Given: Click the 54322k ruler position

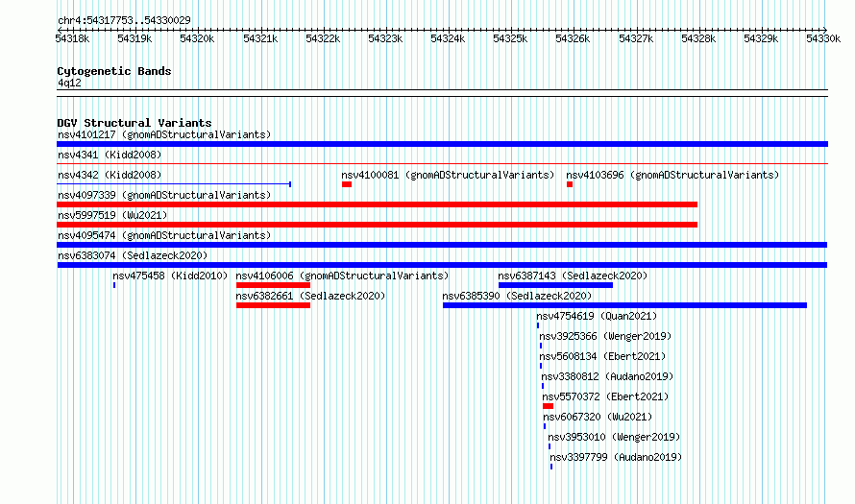Looking at the screenshot, I should tap(324, 38).
